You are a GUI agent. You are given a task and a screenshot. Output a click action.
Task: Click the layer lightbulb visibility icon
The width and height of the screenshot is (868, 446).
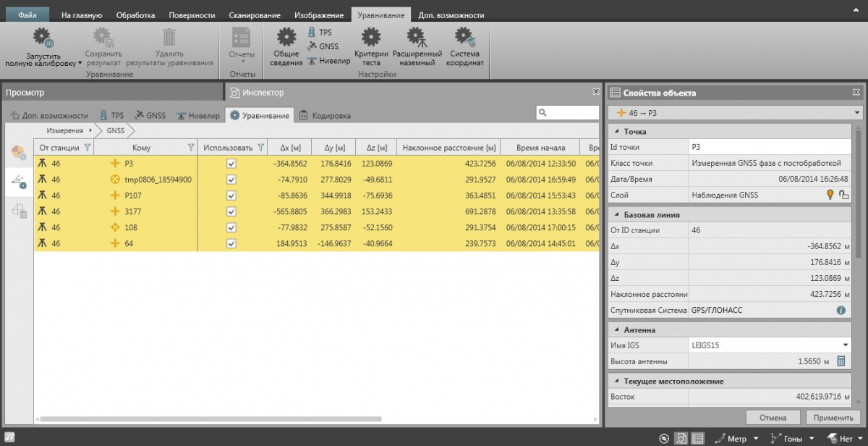coord(830,194)
